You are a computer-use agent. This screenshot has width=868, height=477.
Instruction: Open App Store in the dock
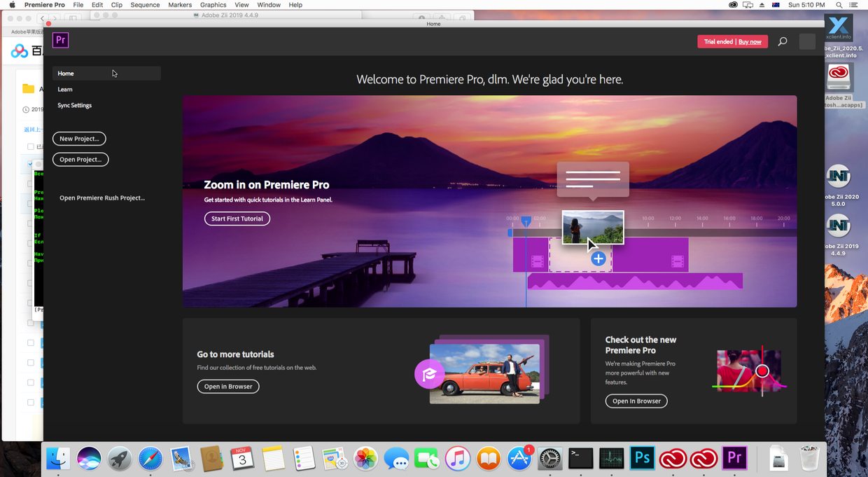tap(519, 459)
